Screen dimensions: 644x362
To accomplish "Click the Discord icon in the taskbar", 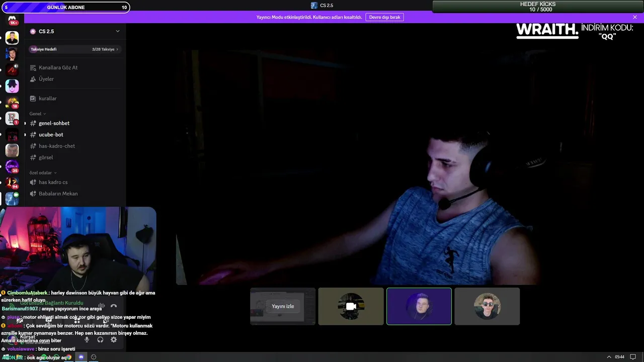I will tap(81, 357).
